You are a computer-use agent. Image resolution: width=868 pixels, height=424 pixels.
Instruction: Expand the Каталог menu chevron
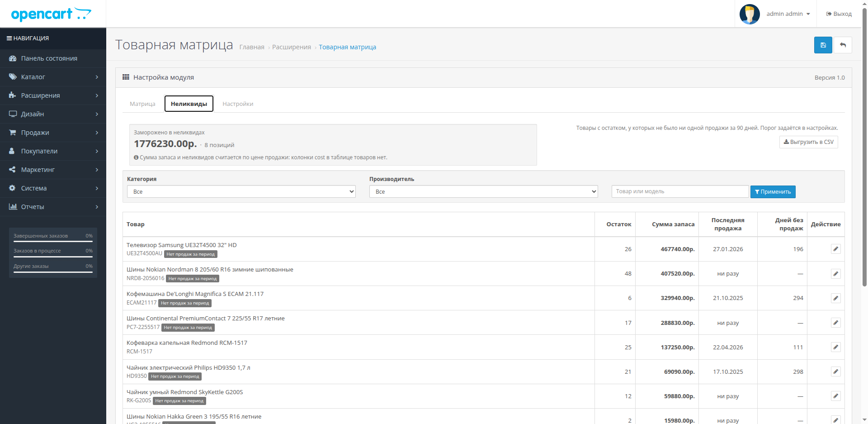tap(97, 77)
